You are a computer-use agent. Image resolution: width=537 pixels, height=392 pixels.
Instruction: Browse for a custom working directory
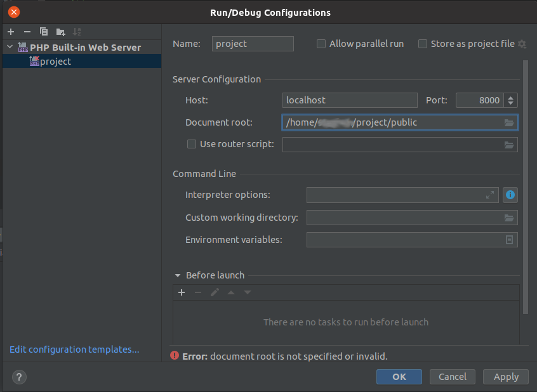click(x=509, y=218)
